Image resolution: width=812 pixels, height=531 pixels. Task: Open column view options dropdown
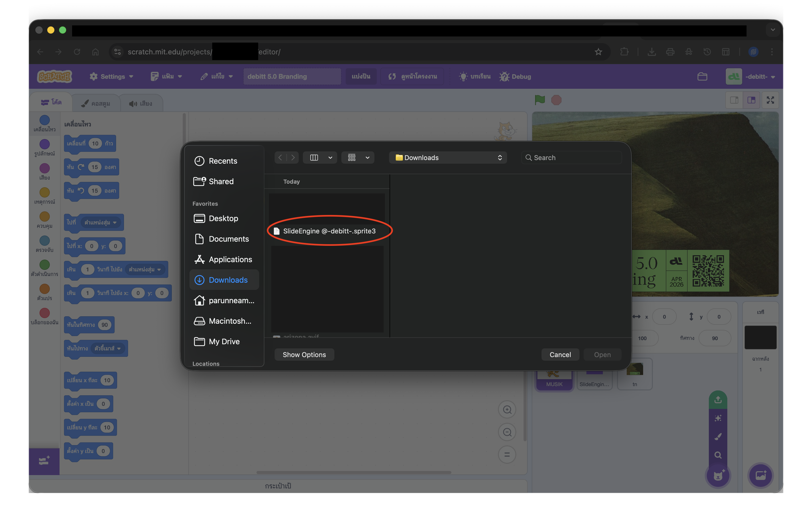pos(330,158)
